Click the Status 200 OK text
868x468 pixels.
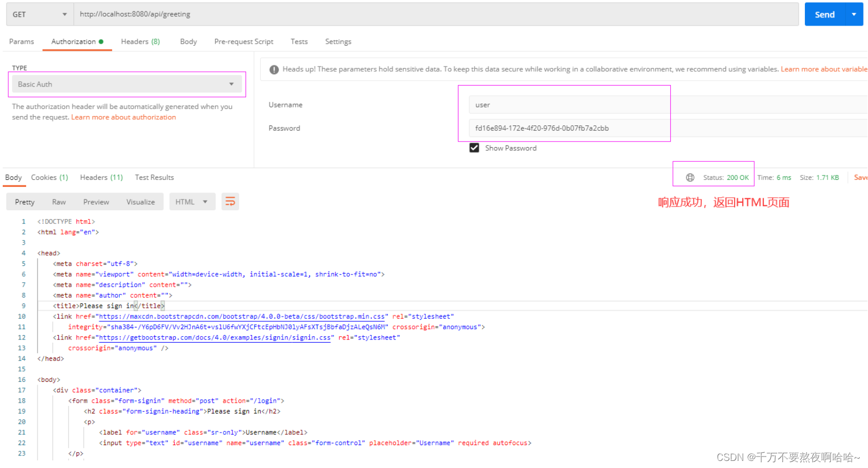[726, 178]
